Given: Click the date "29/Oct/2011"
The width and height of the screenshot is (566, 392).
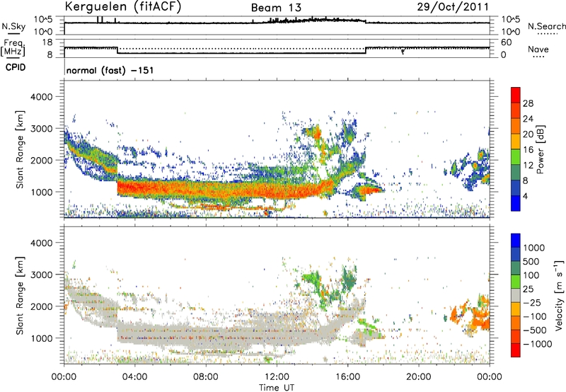Looking at the screenshot, I should 453,6.
